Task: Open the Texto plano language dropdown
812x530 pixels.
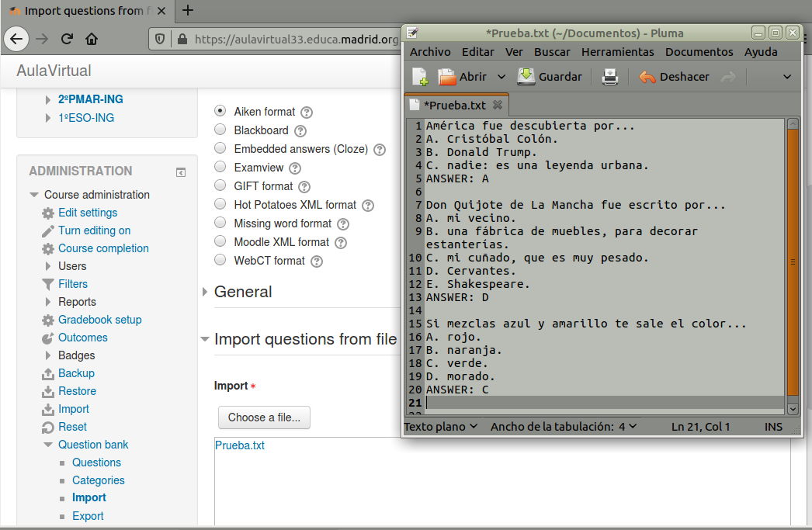Action: (x=440, y=426)
